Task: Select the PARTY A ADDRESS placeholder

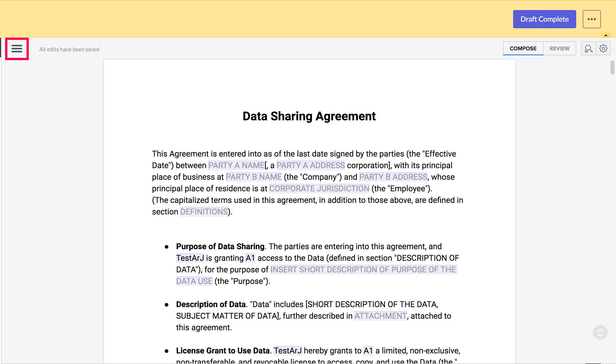Action: 311,165
